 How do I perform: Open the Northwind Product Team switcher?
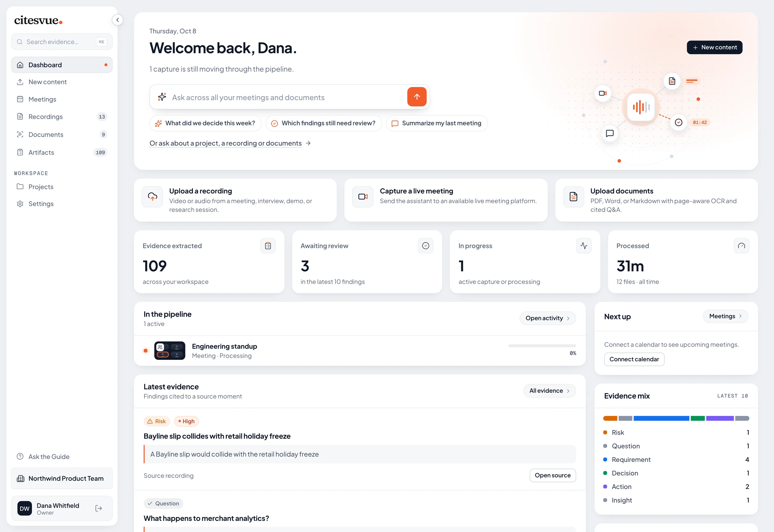pyautogui.click(x=62, y=479)
